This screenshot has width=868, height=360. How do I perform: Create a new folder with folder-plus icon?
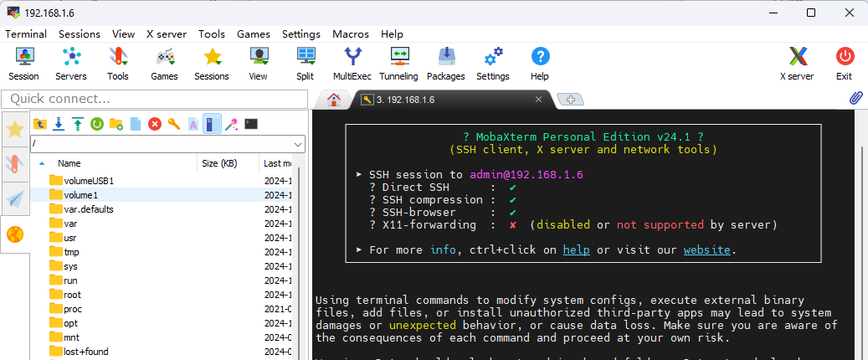tap(116, 124)
